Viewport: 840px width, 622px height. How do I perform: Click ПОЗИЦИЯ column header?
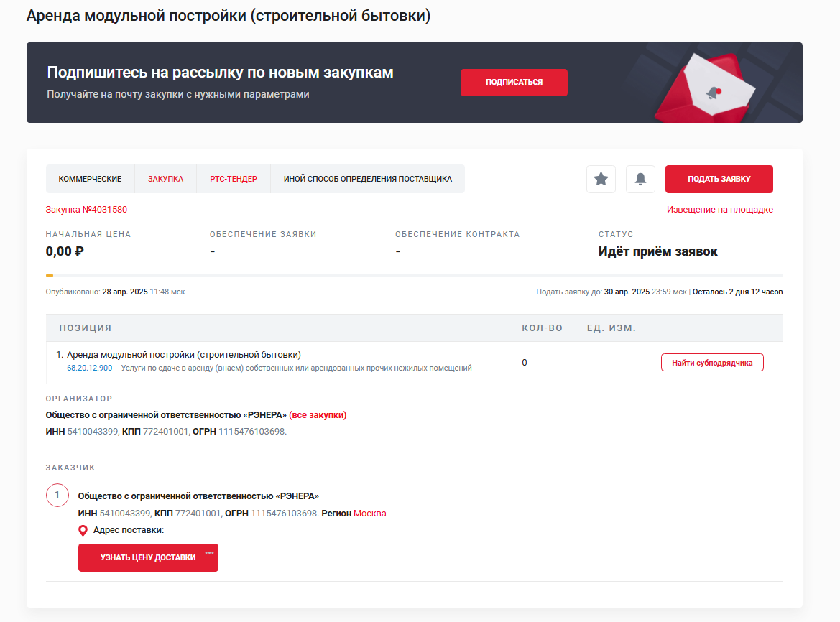(x=86, y=328)
